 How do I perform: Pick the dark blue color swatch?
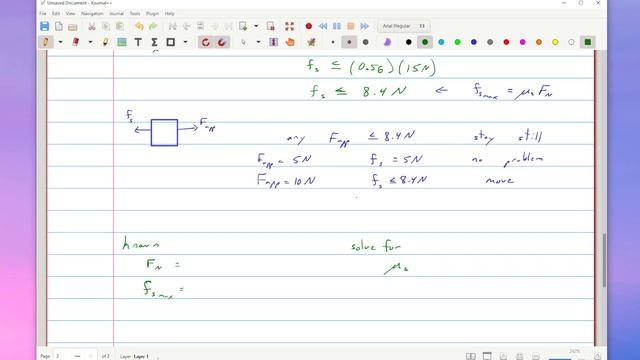(x=474, y=42)
